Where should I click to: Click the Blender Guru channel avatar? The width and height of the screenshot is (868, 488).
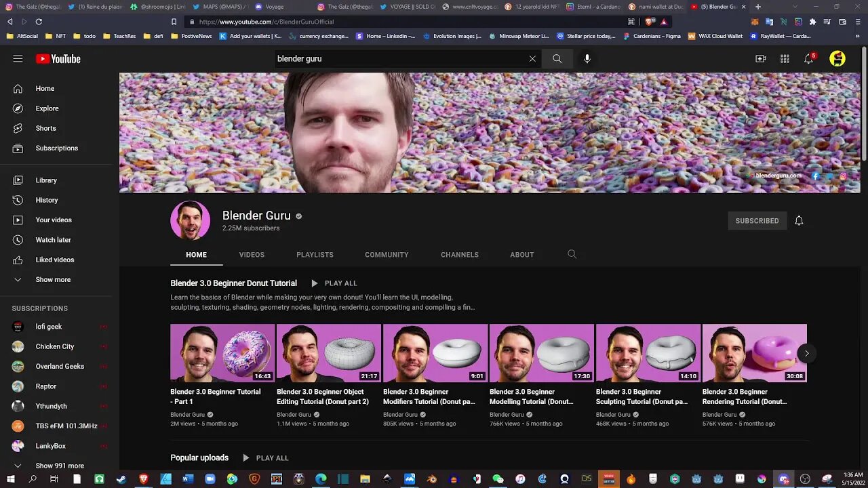tap(190, 220)
